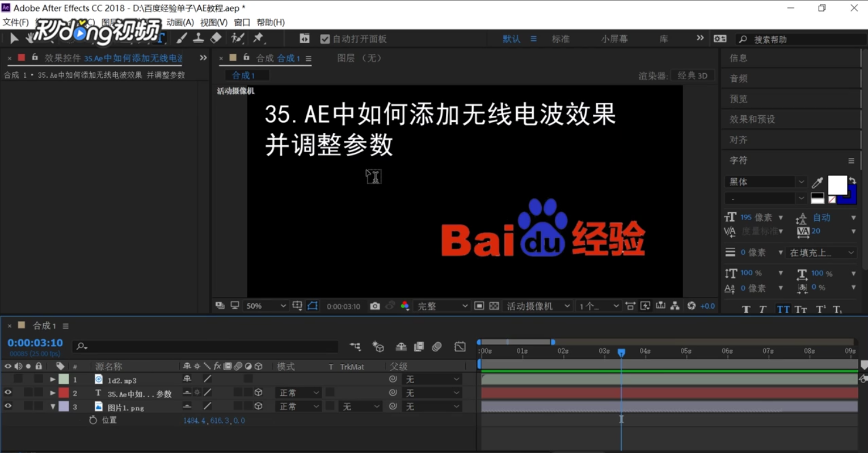Screen dimensions: 868x453
Task: Enable frame blending for timeline layers
Action: click(x=419, y=346)
